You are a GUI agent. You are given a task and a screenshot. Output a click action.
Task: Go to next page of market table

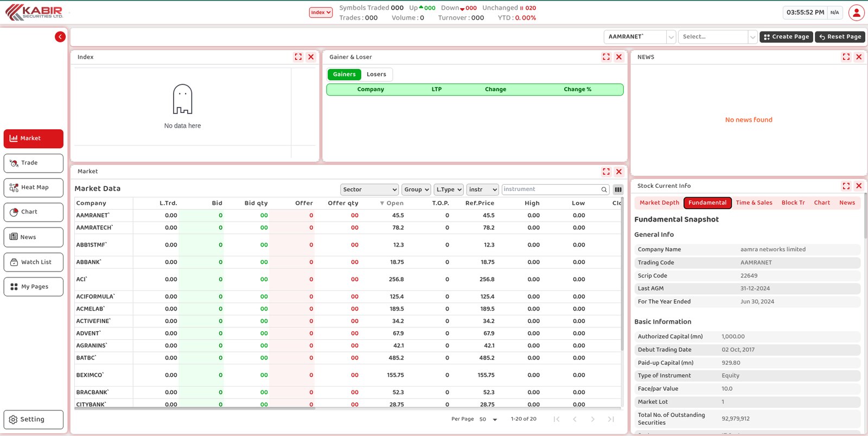[593, 419]
